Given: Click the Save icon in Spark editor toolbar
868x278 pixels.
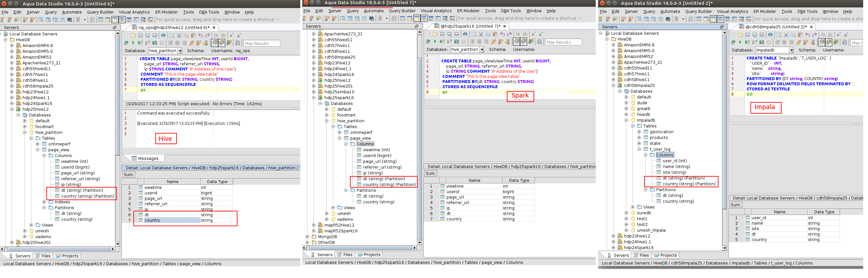Looking at the screenshot, I should 442,34.
